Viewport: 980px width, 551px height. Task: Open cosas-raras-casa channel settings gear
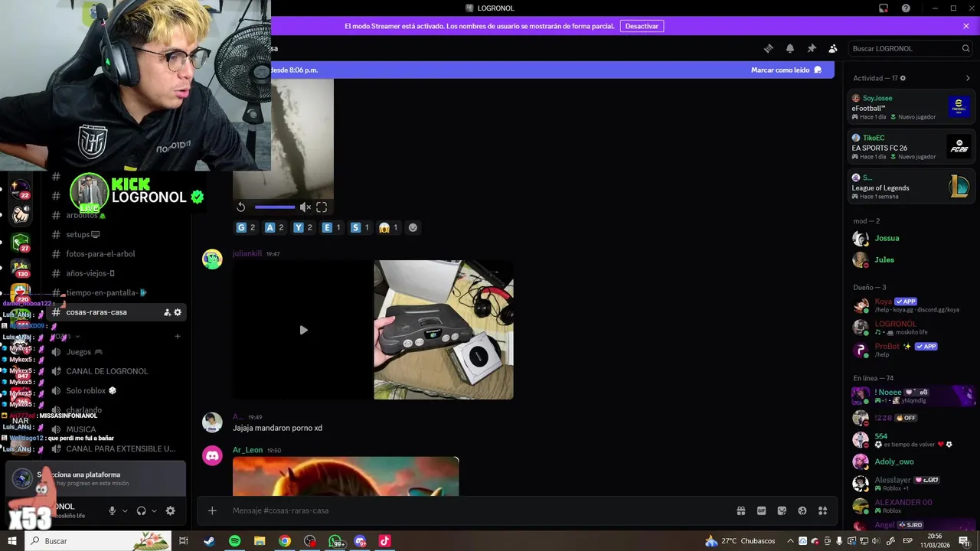(x=178, y=312)
